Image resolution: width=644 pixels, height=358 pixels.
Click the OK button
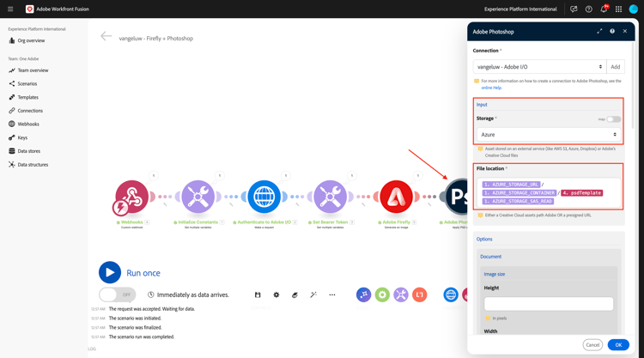click(x=618, y=345)
